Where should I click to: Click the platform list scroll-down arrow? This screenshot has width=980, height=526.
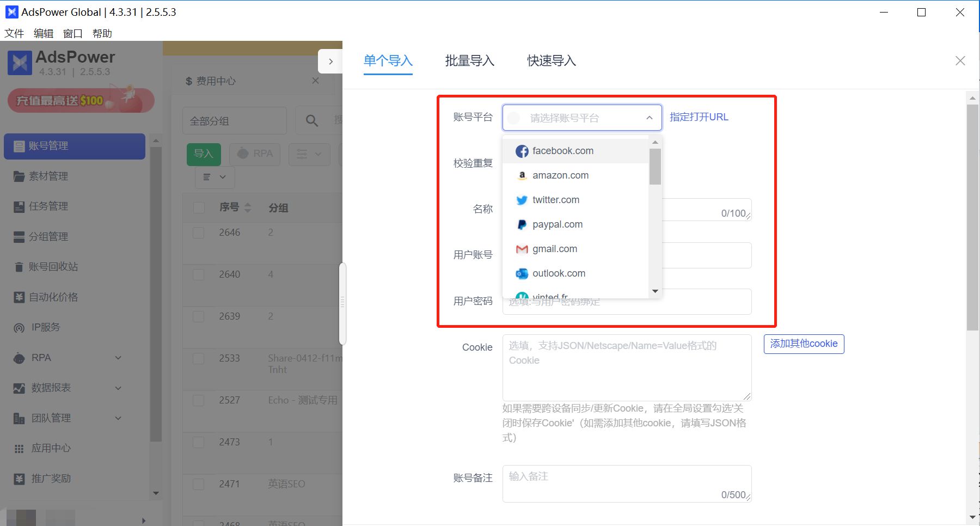pyautogui.click(x=656, y=291)
